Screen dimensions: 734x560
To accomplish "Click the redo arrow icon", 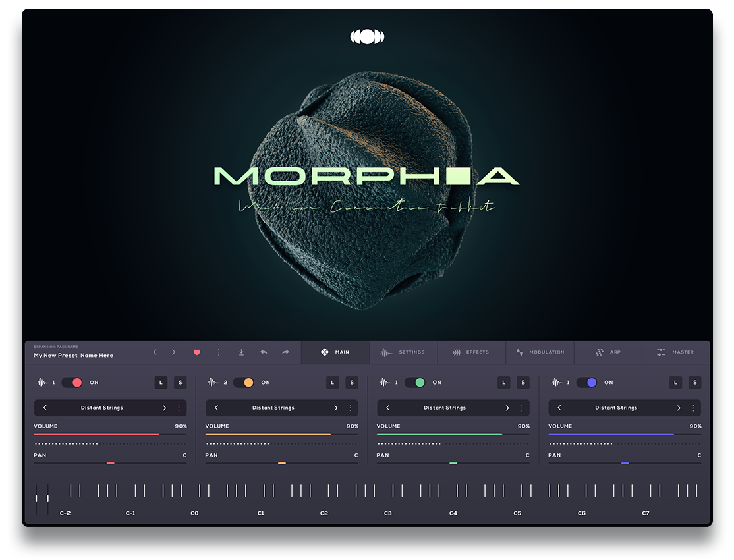I will pos(285,352).
